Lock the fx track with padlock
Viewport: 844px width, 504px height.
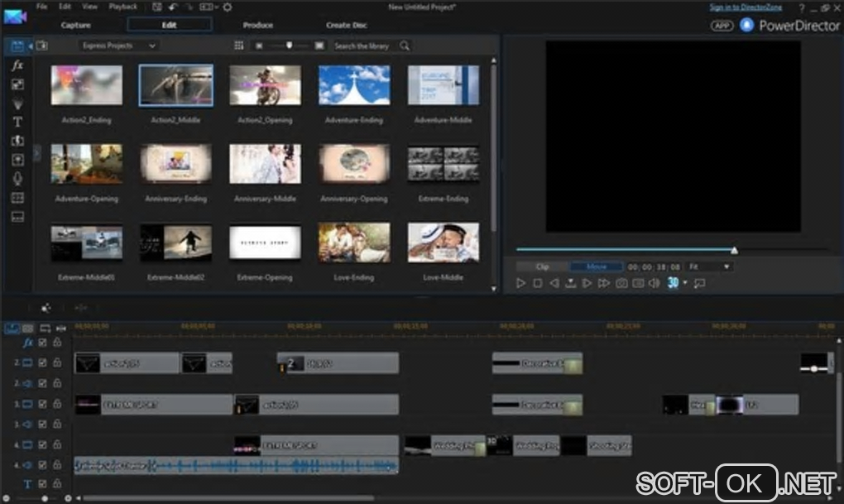click(x=57, y=343)
